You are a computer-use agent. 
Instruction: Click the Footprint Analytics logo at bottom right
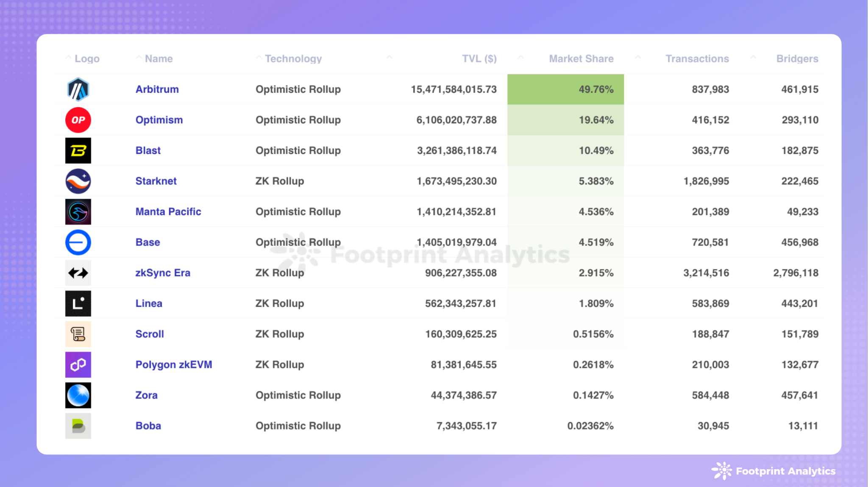tap(773, 471)
